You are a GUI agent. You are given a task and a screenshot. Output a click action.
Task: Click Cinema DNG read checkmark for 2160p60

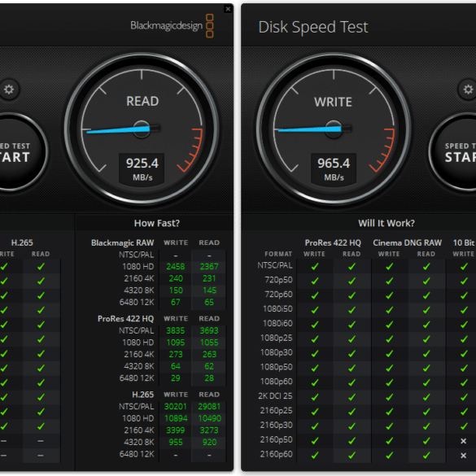tap(426, 456)
